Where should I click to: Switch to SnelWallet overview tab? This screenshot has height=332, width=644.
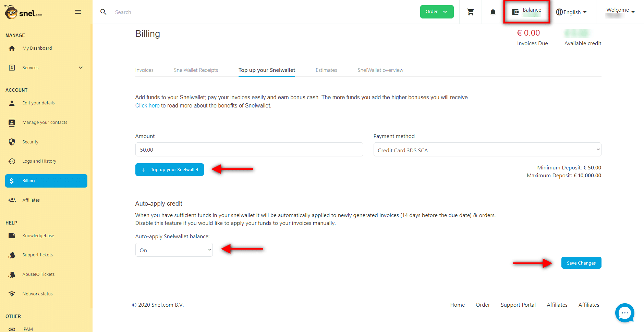(x=380, y=70)
